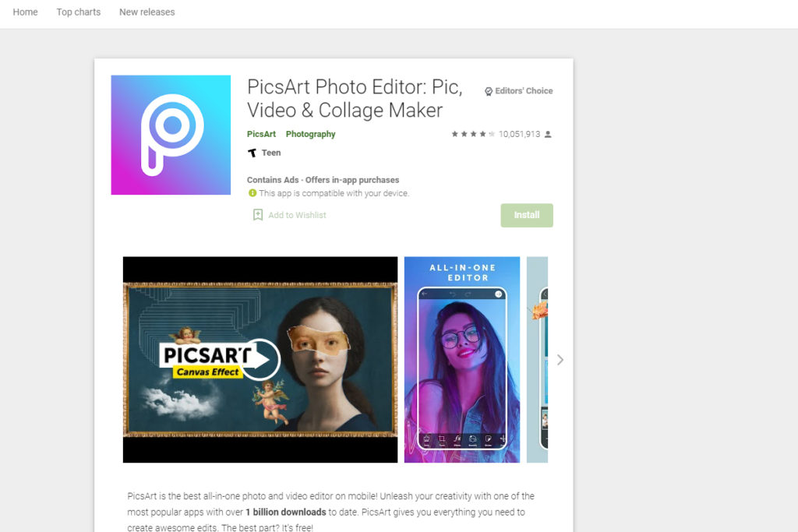The height and width of the screenshot is (532, 798).
Task: Click the 10,051,913 ratings count
Action: tap(519, 134)
